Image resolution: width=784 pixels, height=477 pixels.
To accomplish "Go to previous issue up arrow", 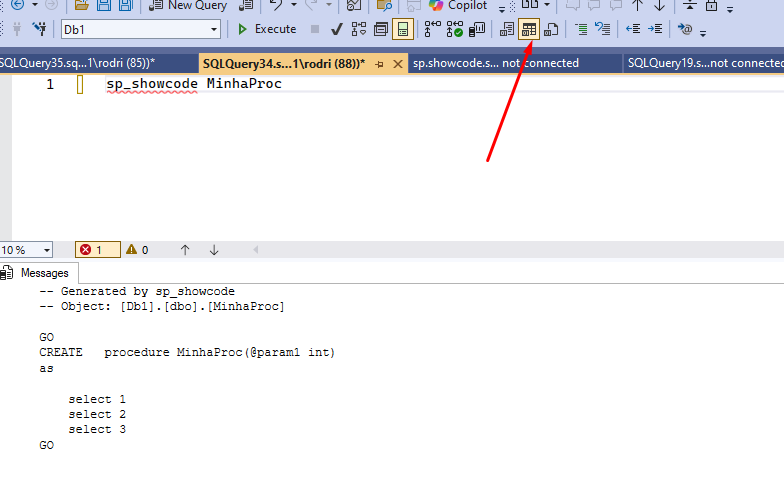I will 185,250.
